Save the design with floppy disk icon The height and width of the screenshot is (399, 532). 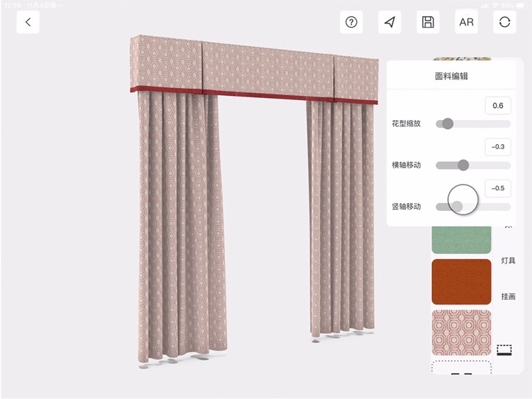428,22
